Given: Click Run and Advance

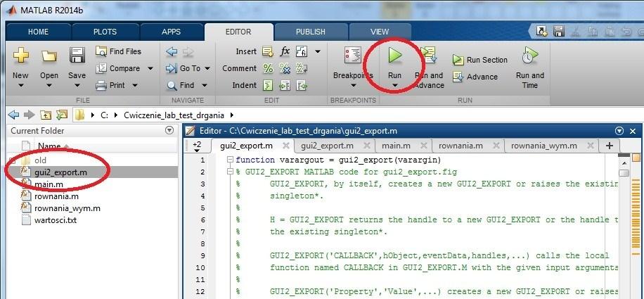Looking at the screenshot, I should coord(429,68).
